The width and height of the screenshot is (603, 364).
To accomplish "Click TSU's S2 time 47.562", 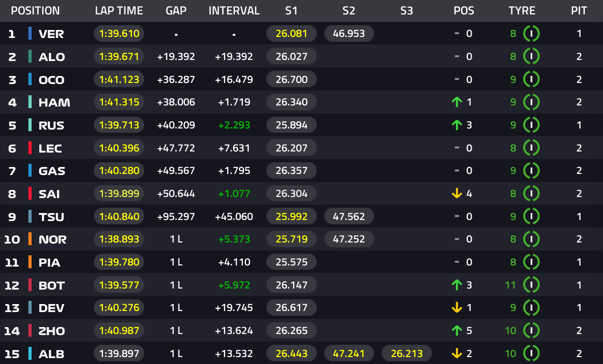I will click(349, 217).
